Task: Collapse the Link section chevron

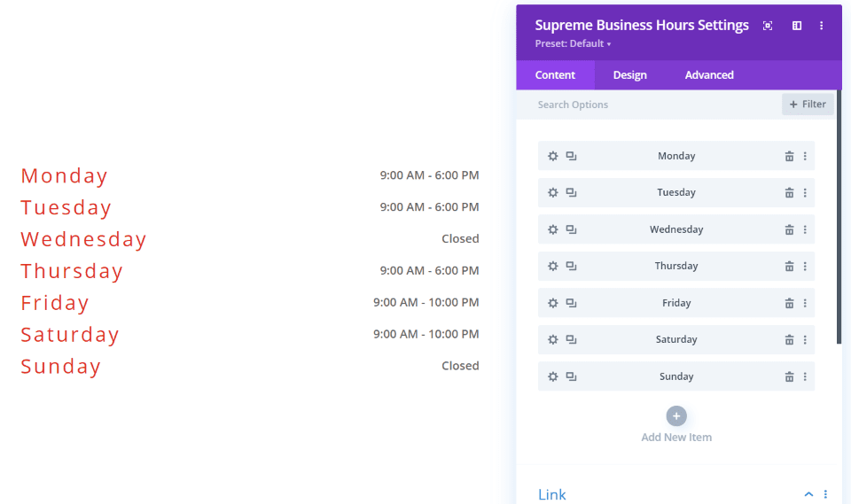Action: [808, 494]
